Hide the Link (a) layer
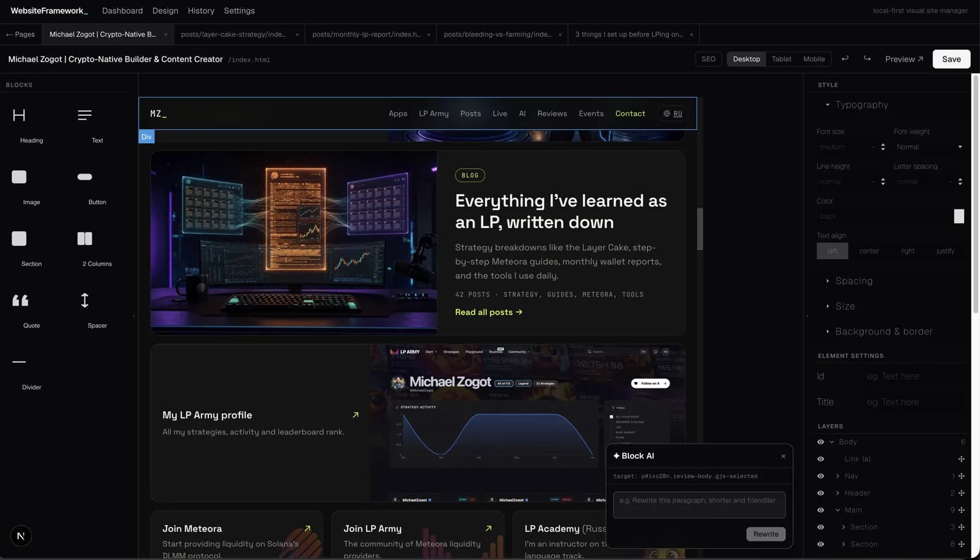Screen dimensions: 980x560 click(821, 459)
